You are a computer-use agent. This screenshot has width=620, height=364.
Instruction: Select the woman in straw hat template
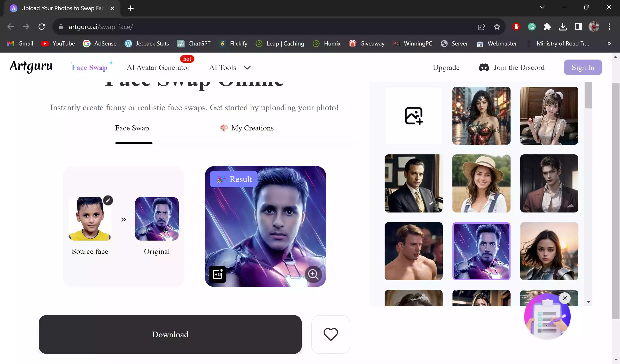481,183
